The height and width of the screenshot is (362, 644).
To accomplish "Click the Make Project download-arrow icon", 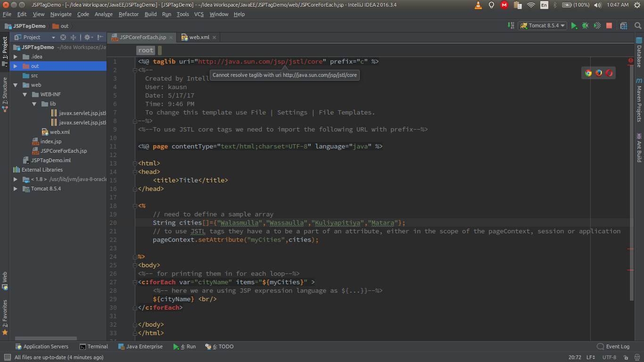I will pos(511,26).
